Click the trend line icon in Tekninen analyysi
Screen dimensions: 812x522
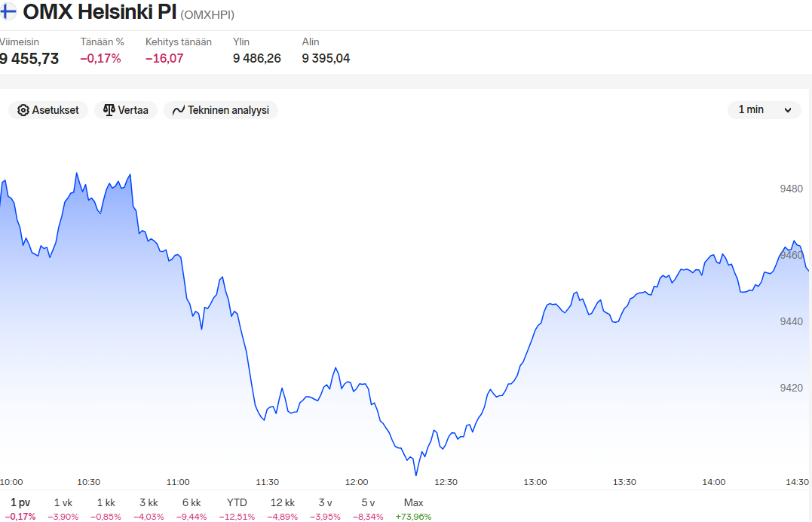point(179,110)
